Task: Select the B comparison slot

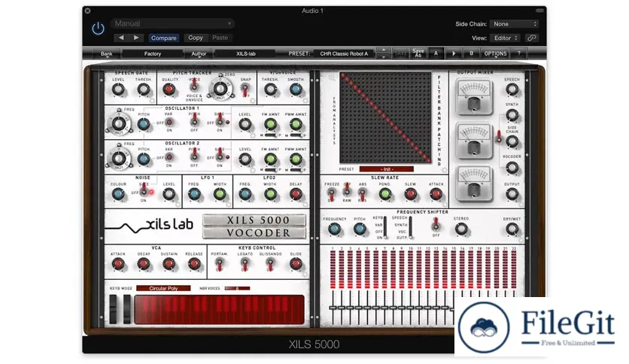Action: [x=471, y=53]
